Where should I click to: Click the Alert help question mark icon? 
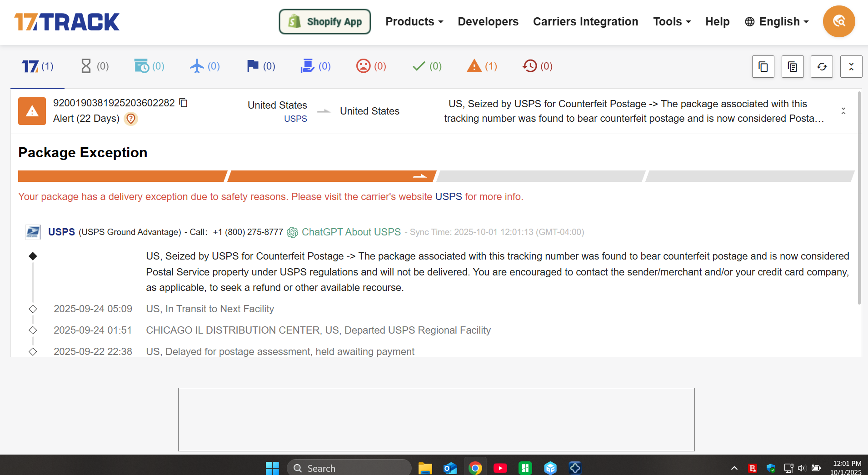click(x=131, y=119)
